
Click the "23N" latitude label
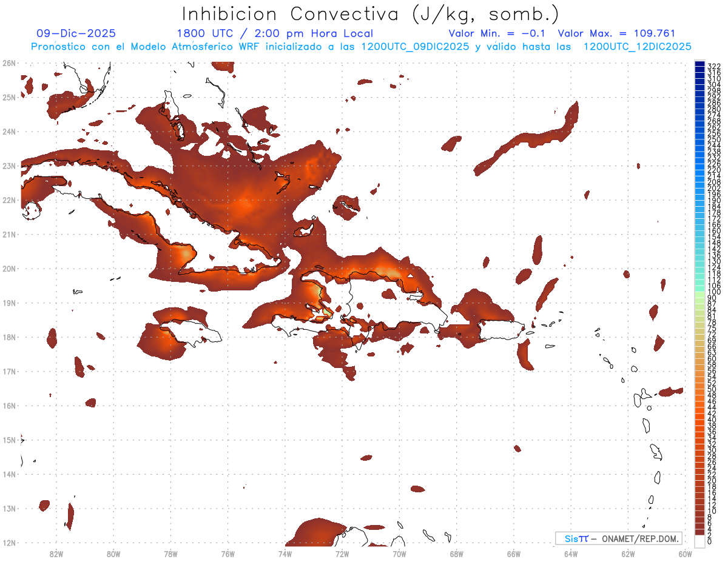point(9,166)
